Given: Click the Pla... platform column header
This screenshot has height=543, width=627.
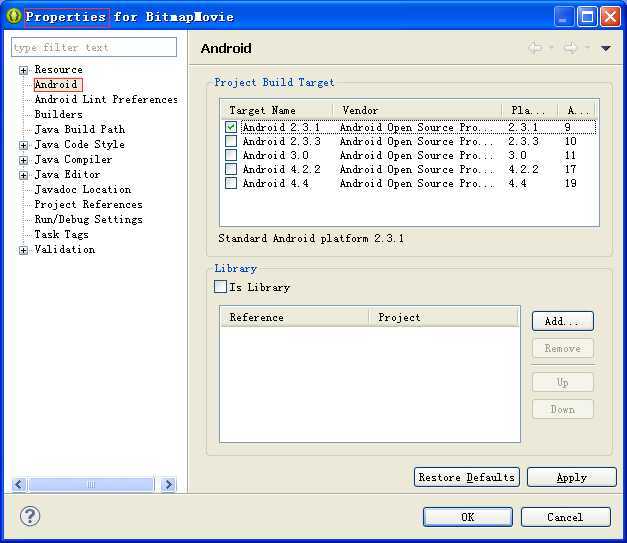Looking at the screenshot, I should tap(529, 110).
